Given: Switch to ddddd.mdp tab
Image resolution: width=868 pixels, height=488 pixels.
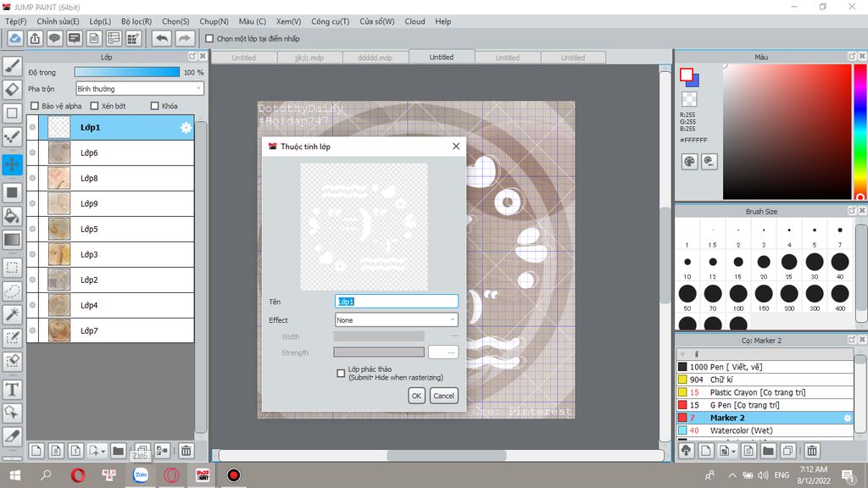Looking at the screenshot, I should pos(376,58).
